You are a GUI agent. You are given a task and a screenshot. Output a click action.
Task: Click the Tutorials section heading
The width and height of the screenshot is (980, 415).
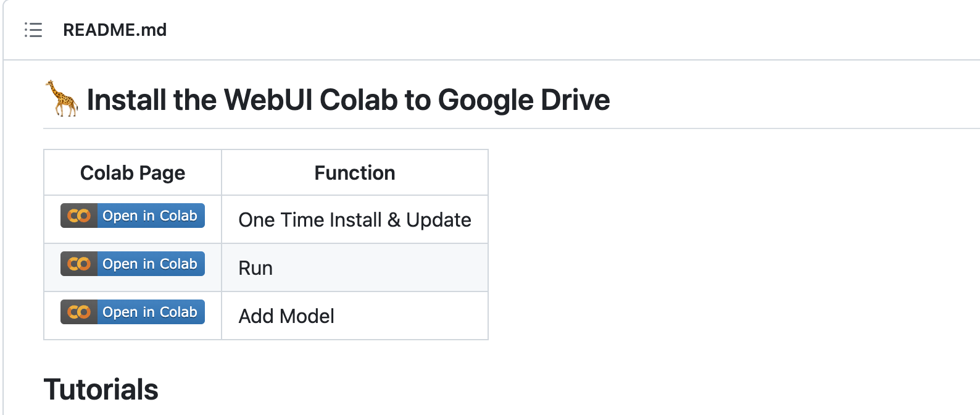pos(101,390)
